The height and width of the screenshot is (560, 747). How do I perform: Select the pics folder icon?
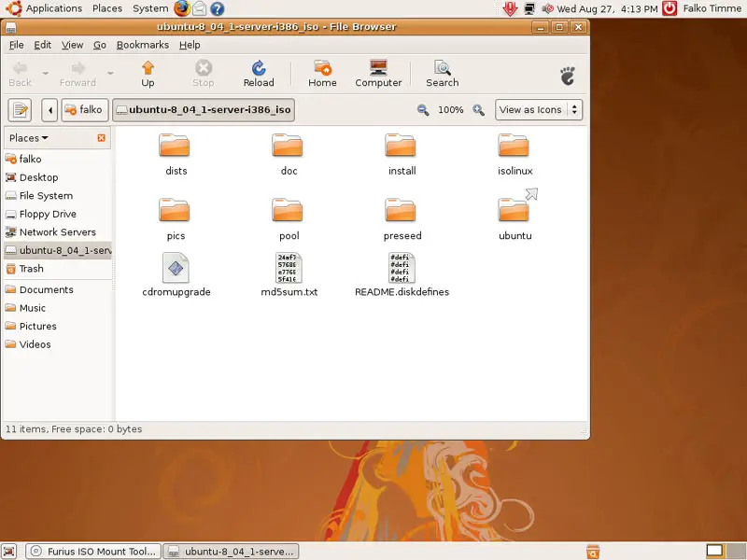(175, 211)
